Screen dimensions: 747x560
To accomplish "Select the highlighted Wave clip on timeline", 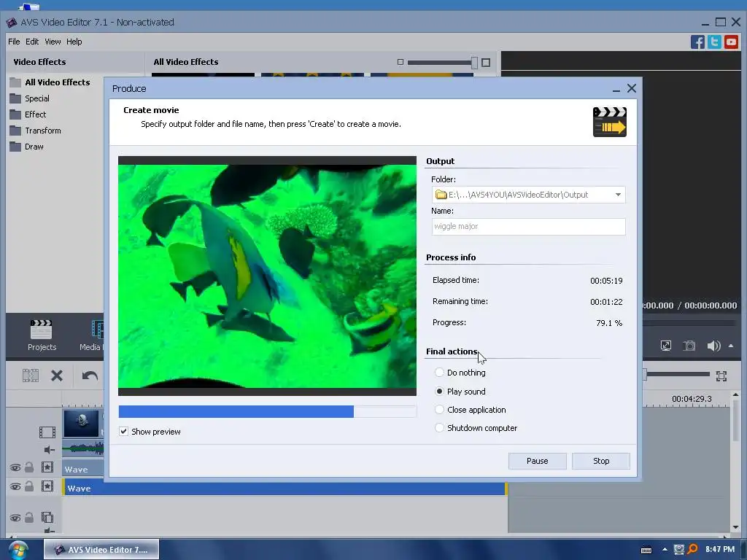I will (285, 488).
